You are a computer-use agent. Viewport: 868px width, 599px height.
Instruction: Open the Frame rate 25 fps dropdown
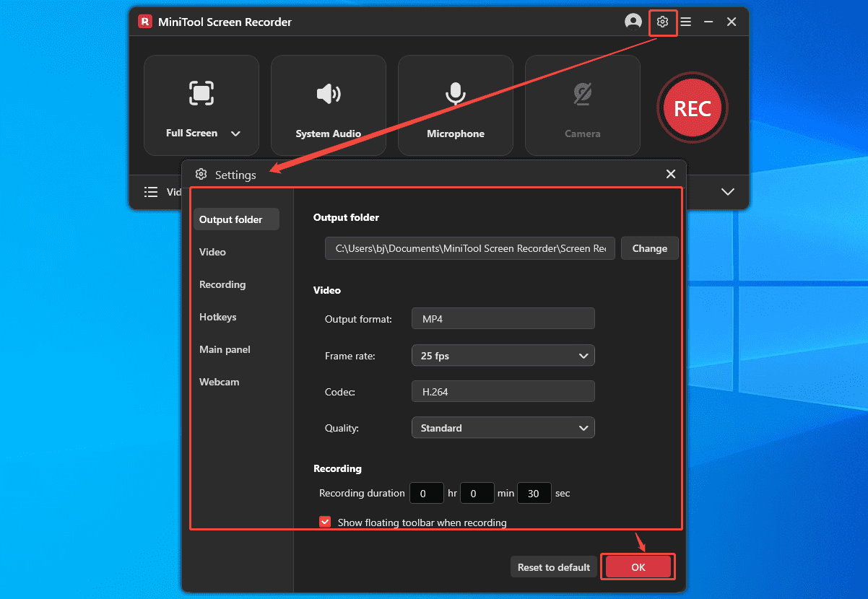click(x=503, y=355)
